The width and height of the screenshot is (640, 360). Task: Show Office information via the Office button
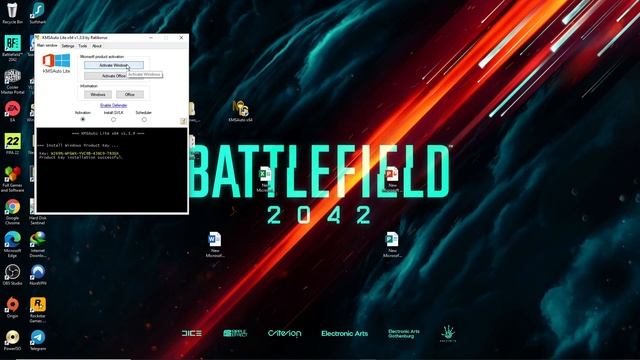click(130, 94)
